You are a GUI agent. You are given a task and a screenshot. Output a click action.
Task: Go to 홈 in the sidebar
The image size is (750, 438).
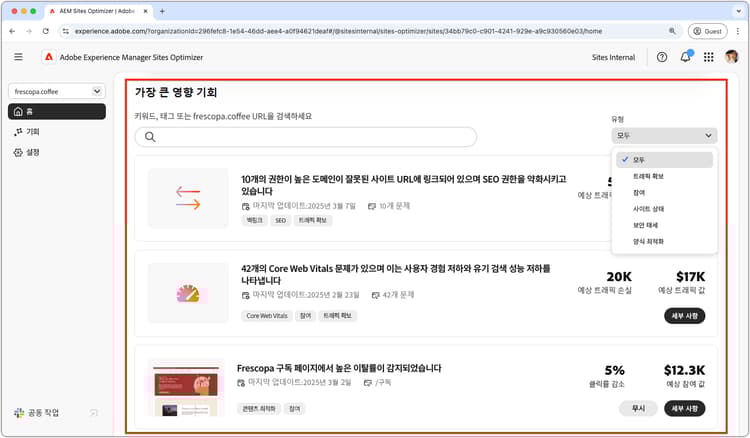tap(56, 111)
